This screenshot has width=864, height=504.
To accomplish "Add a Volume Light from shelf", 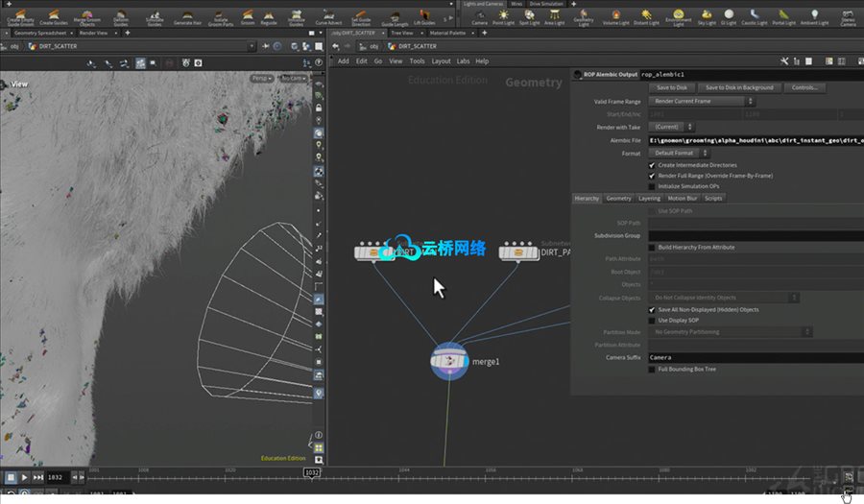I will [x=615, y=16].
